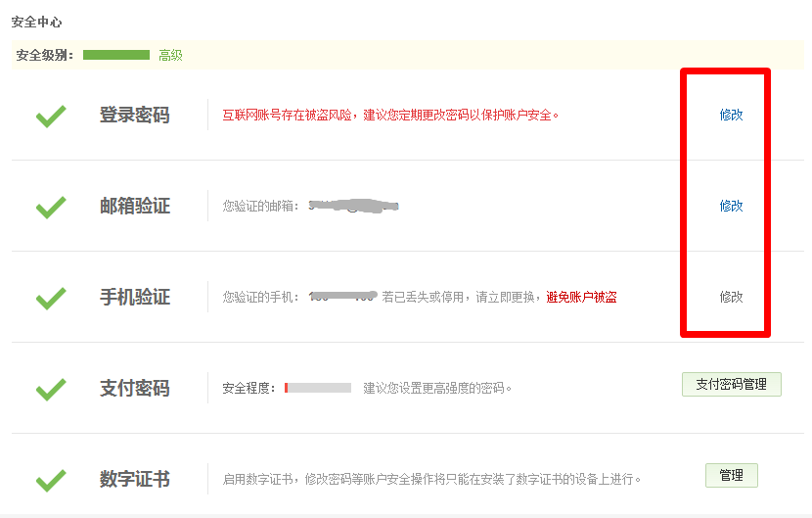
Task: Click the green checkmark beside 手机验证
Action: tap(51, 298)
